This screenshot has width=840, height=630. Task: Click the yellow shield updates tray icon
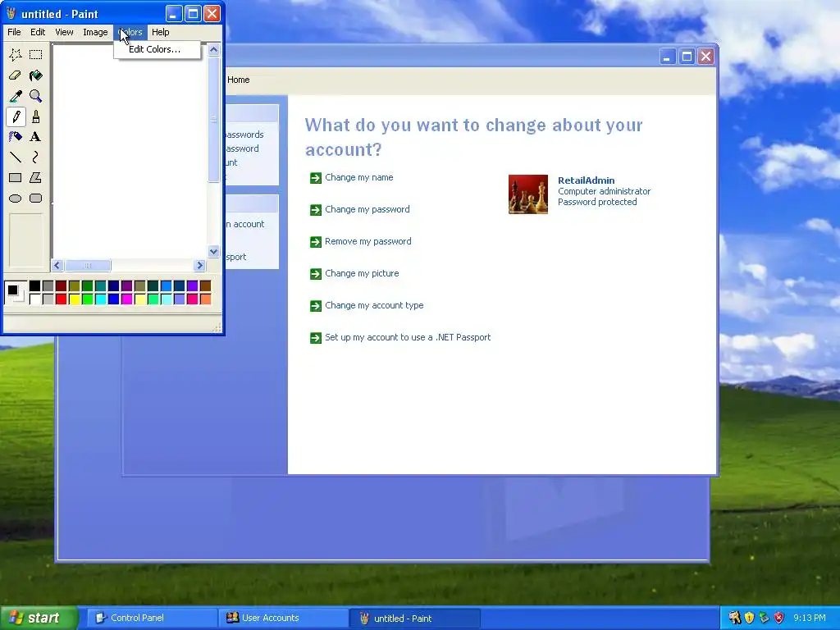(749, 618)
